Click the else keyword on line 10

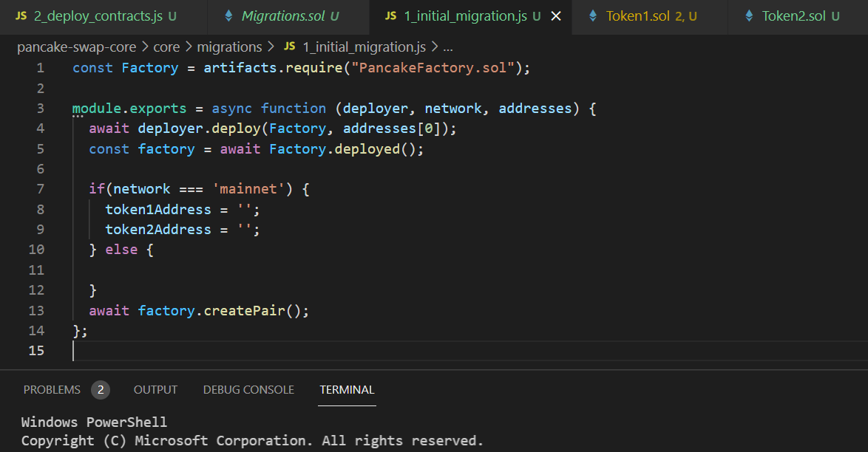click(x=122, y=250)
